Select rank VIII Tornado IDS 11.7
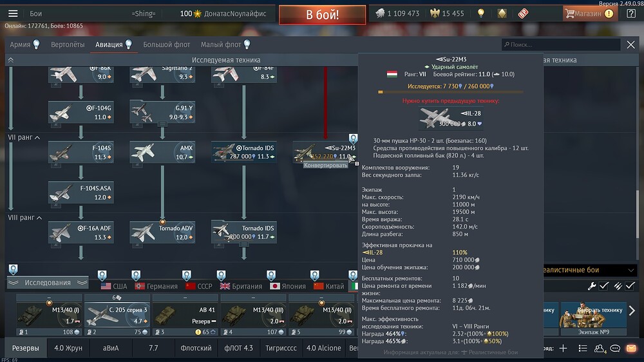644x362 pixels. pos(244,233)
